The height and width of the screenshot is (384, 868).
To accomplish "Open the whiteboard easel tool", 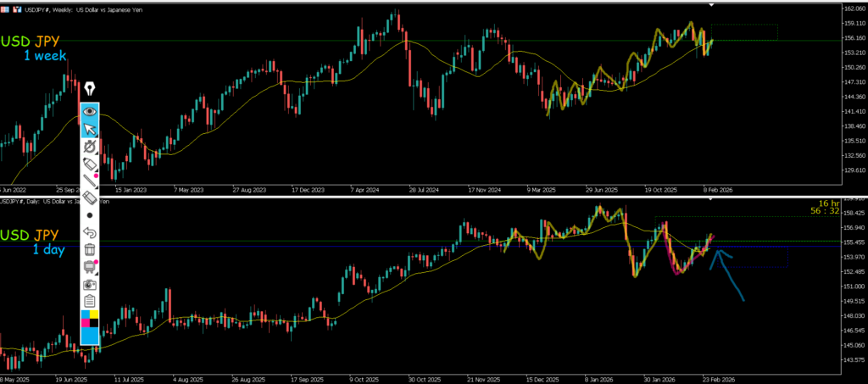I will tap(89, 267).
